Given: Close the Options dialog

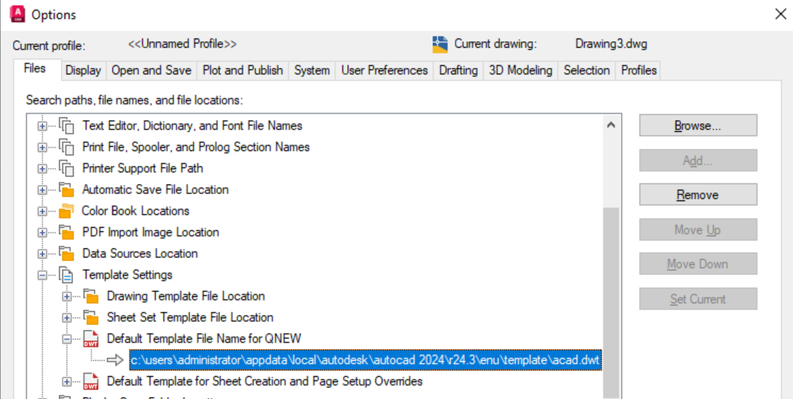Looking at the screenshot, I should [780, 14].
